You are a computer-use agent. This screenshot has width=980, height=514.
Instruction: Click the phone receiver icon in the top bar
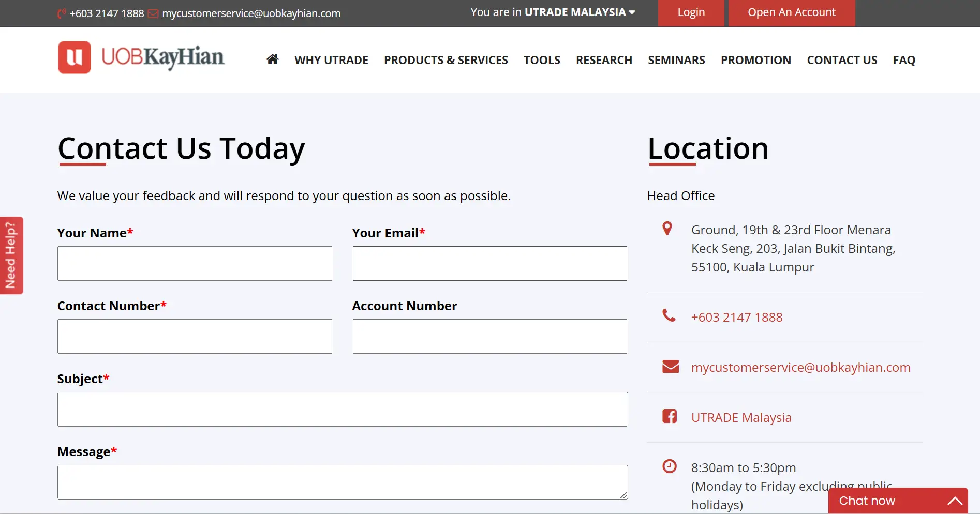tap(61, 13)
